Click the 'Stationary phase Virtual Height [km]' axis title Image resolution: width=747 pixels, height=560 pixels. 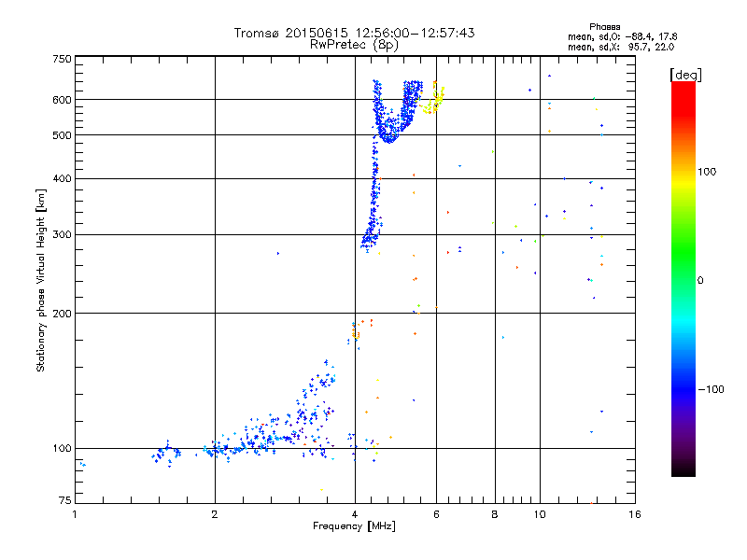coord(41,280)
